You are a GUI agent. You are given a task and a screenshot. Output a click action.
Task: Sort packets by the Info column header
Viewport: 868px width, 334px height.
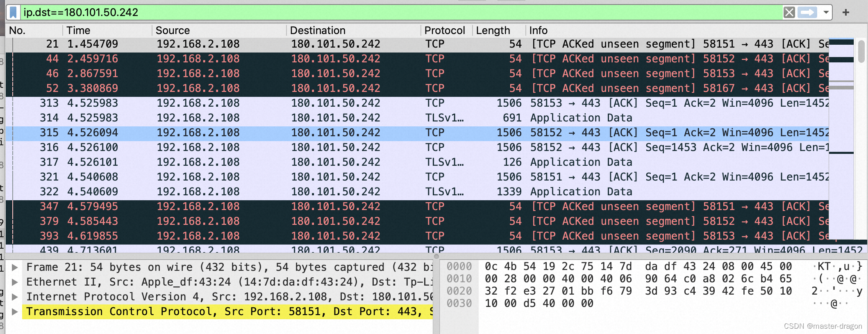[x=678, y=30]
